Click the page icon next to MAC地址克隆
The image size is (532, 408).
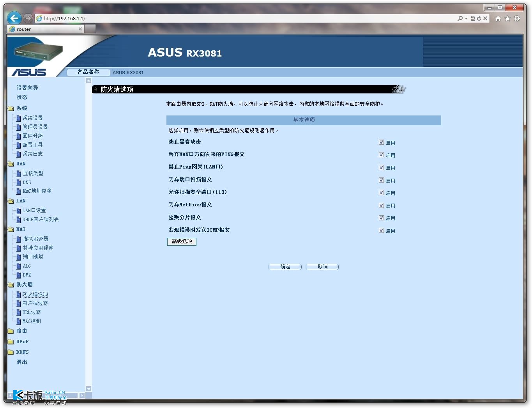click(18, 191)
